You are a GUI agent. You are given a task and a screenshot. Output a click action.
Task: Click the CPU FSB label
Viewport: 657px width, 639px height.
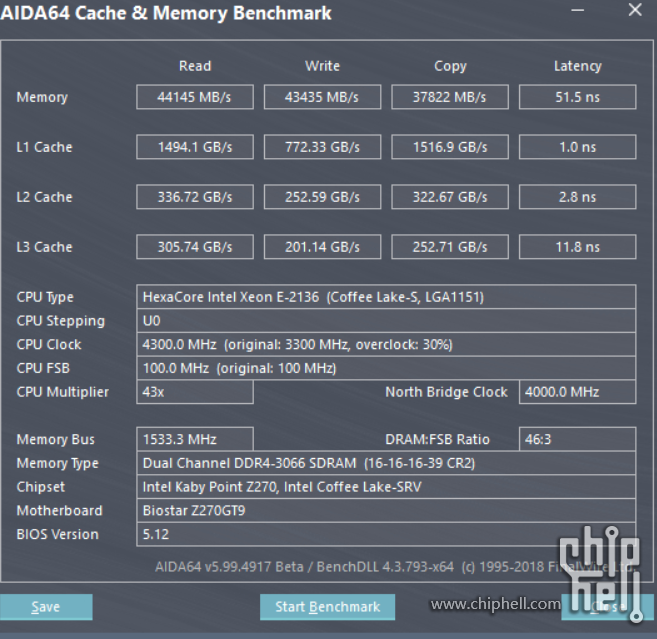tap(43, 368)
